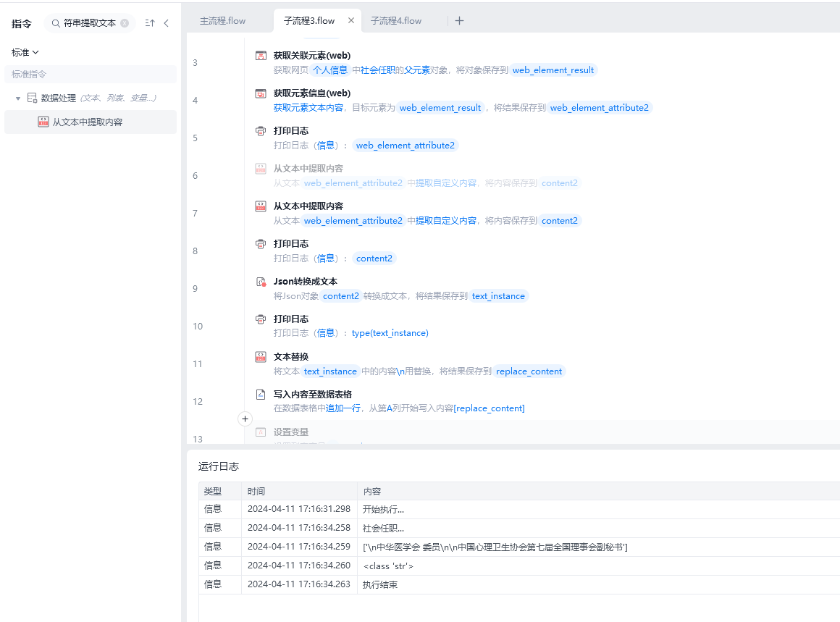Click web_element_attribute2 in the step 5 log
Screen dimensions: 840x622
click(x=405, y=146)
